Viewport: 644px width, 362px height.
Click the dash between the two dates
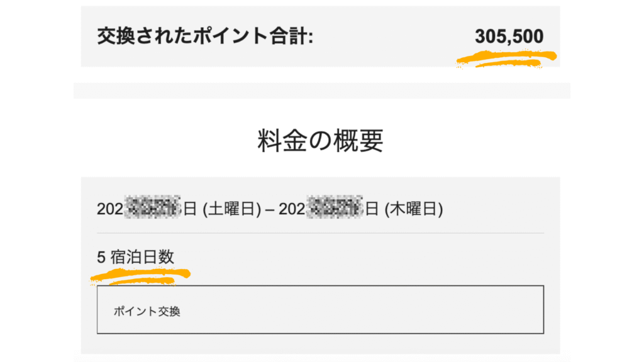[x=270, y=210]
